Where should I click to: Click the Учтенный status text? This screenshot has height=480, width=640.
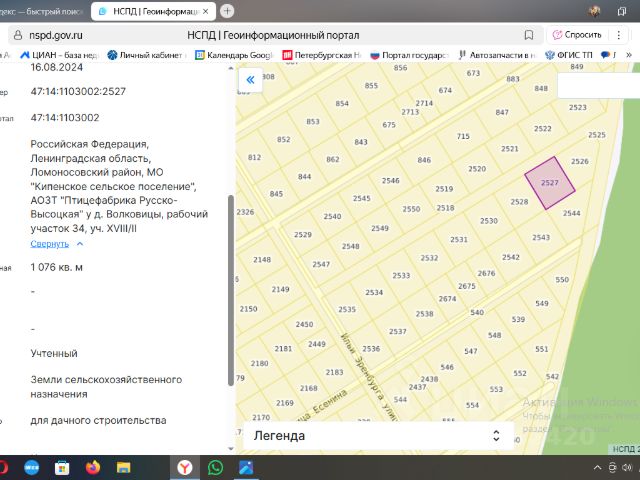point(54,353)
